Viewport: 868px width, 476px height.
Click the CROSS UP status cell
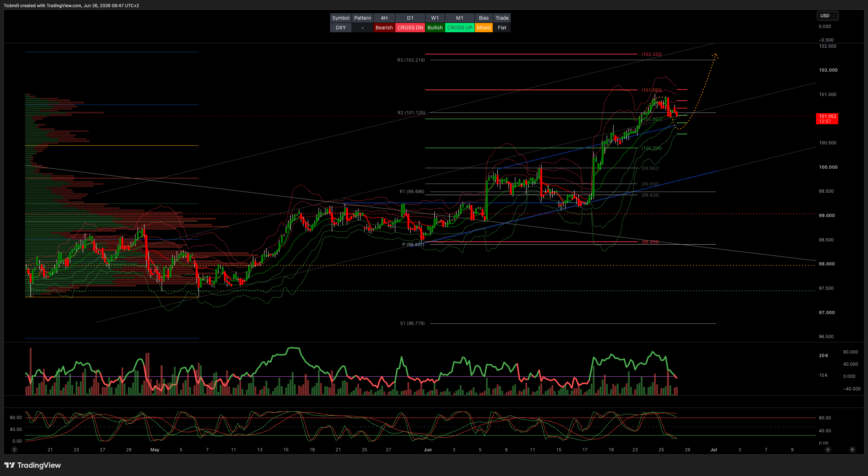pyautogui.click(x=459, y=28)
